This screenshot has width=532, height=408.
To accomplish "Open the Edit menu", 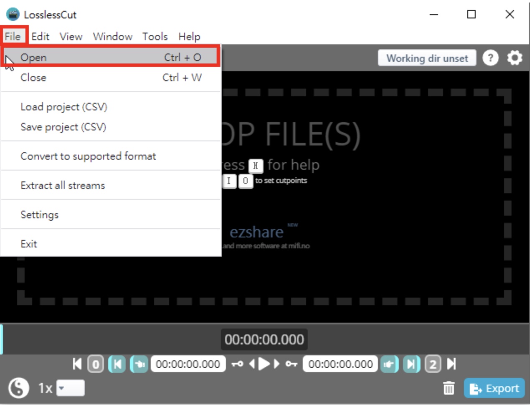I will pyautogui.click(x=40, y=36).
